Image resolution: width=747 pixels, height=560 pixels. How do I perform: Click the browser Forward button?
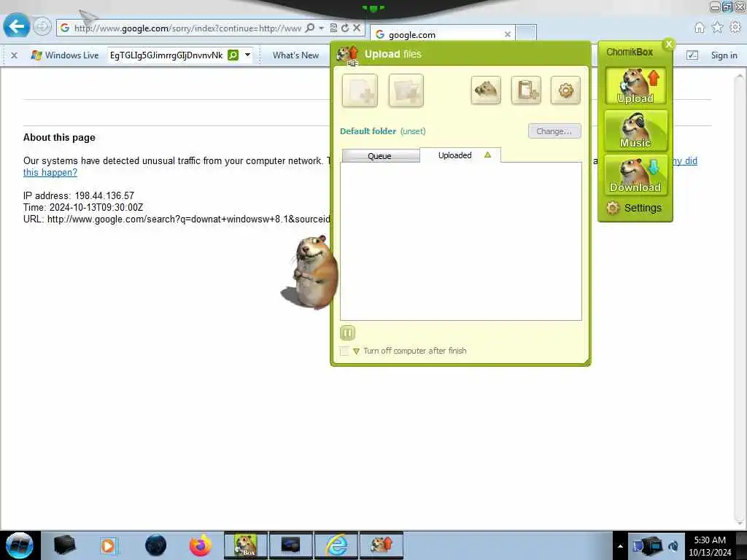point(42,27)
